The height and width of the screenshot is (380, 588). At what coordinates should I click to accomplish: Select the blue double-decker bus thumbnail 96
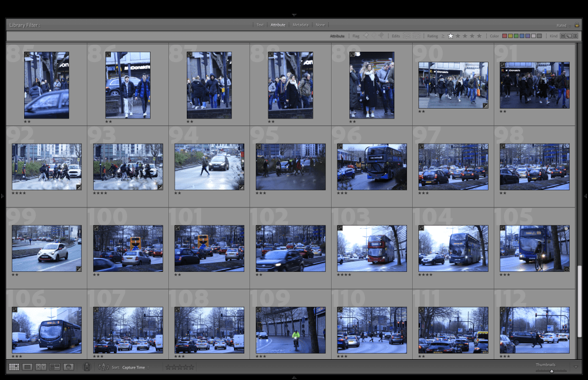[x=372, y=167]
